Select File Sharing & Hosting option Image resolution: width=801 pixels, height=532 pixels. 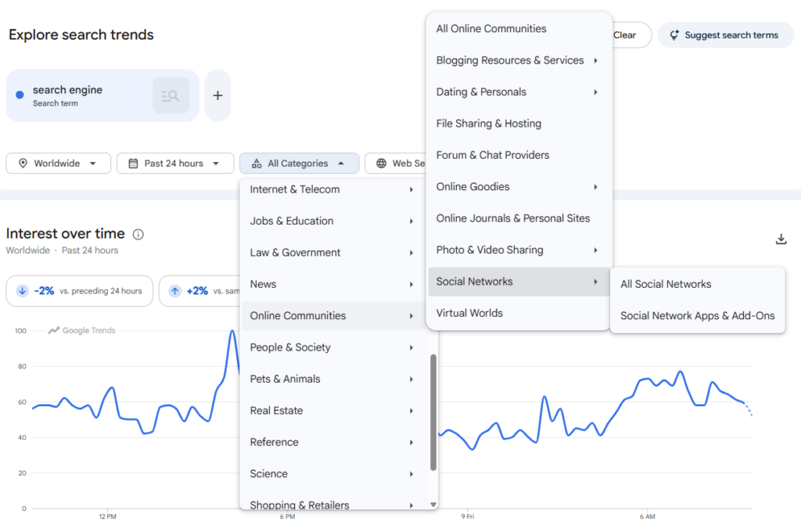pyautogui.click(x=519, y=124)
